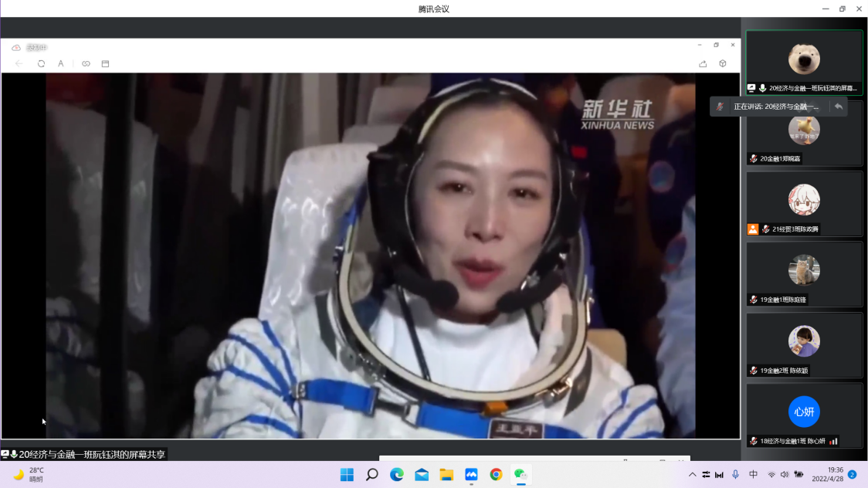Open Tencent Meeting from the taskbar

(x=471, y=475)
